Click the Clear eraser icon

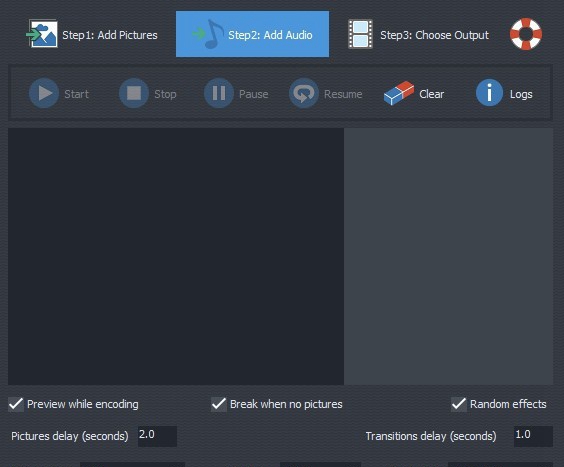point(399,93)
